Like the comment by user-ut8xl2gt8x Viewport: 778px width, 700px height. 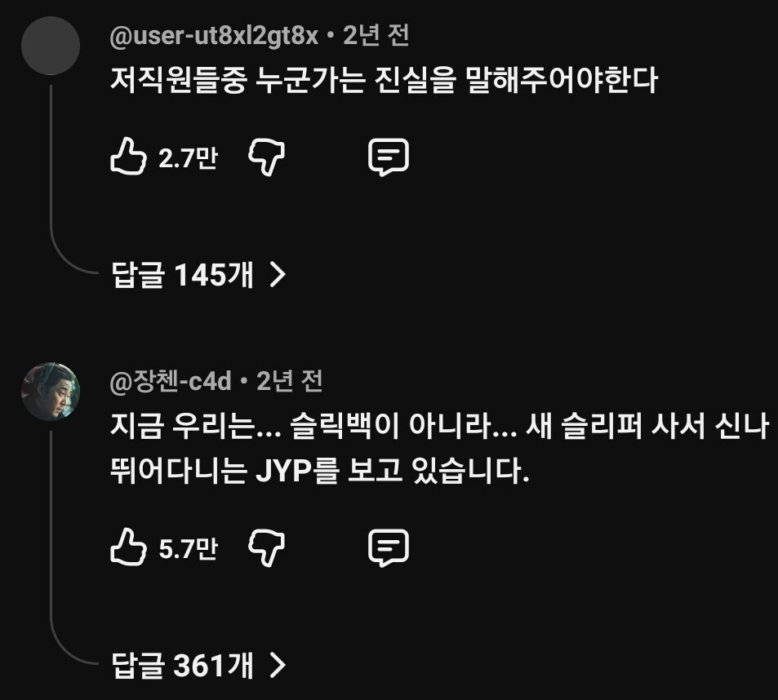128,156
